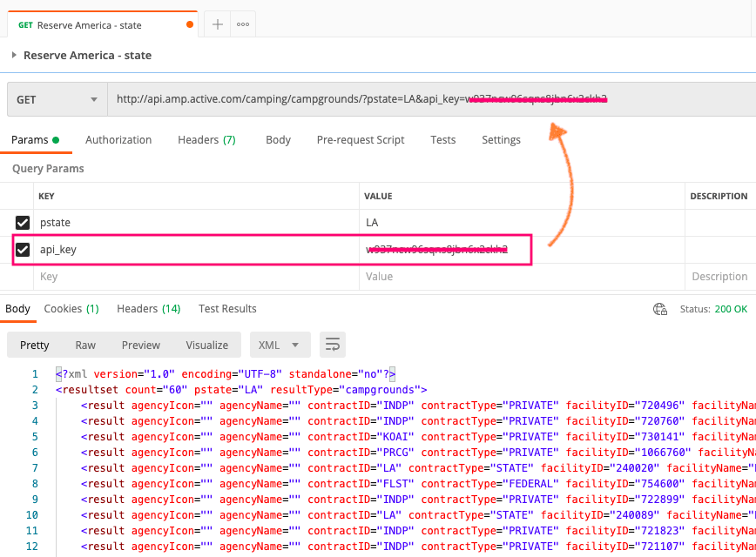Switch to the Authorization tab
The image size is (756, 557).
[118, 140]
